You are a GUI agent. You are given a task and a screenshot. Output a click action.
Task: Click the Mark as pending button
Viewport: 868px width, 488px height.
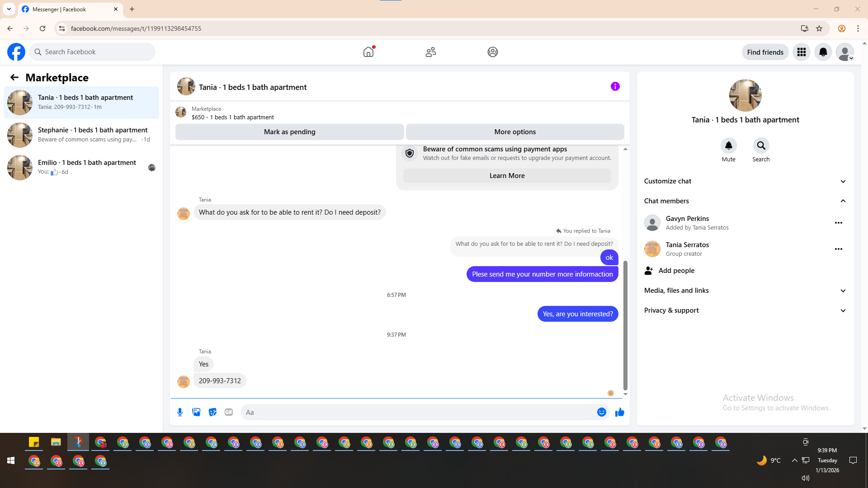point(289,132)
